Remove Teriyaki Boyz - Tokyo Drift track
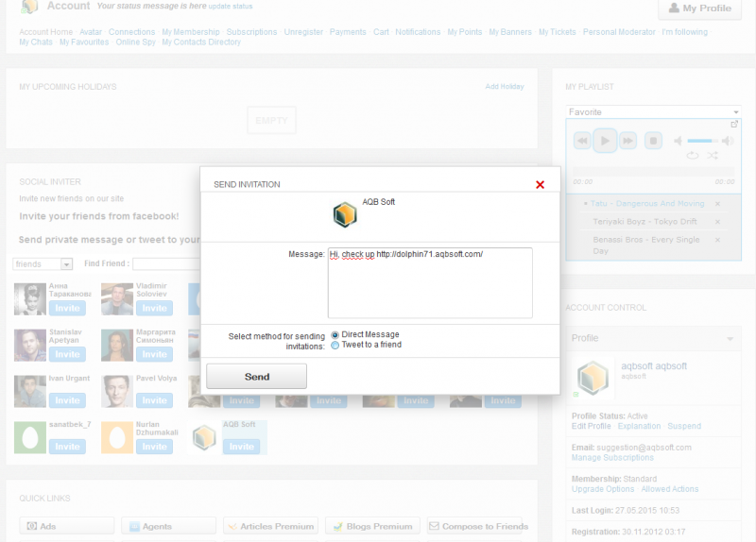 [717, 222]
